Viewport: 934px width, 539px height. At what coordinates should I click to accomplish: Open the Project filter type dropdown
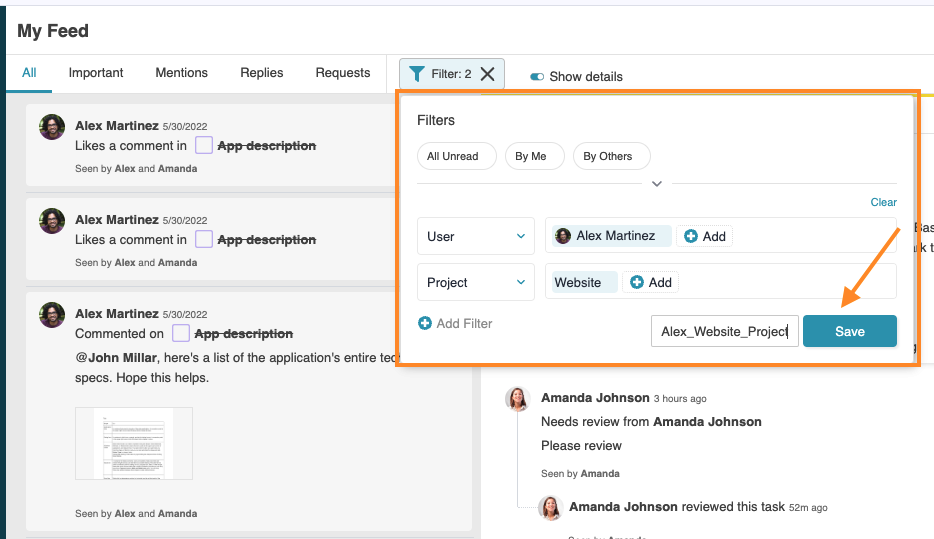point(475,282)
